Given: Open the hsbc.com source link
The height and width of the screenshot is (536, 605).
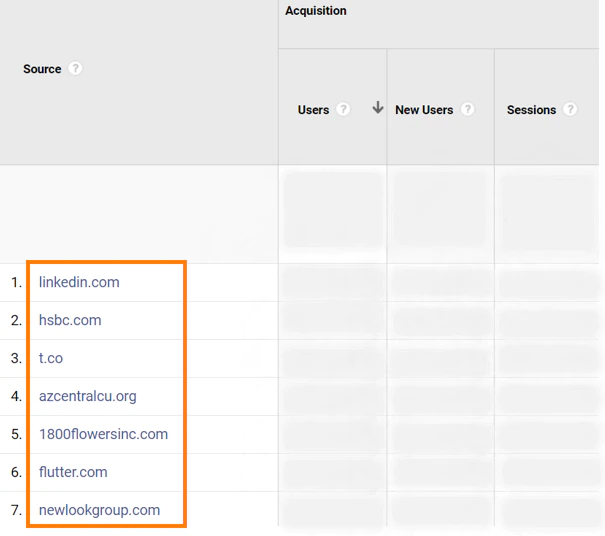Looking at the screenshot, I should pos(70,320).
